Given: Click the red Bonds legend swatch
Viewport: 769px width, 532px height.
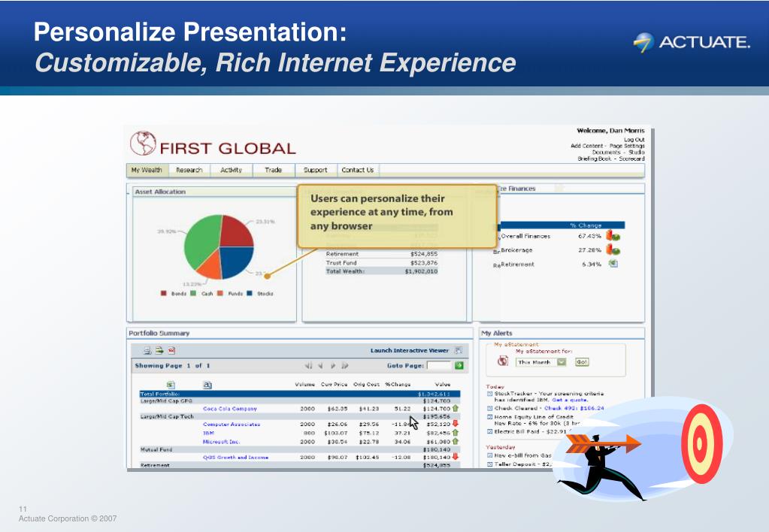Looking at the screenshot, I should point(164,293).
